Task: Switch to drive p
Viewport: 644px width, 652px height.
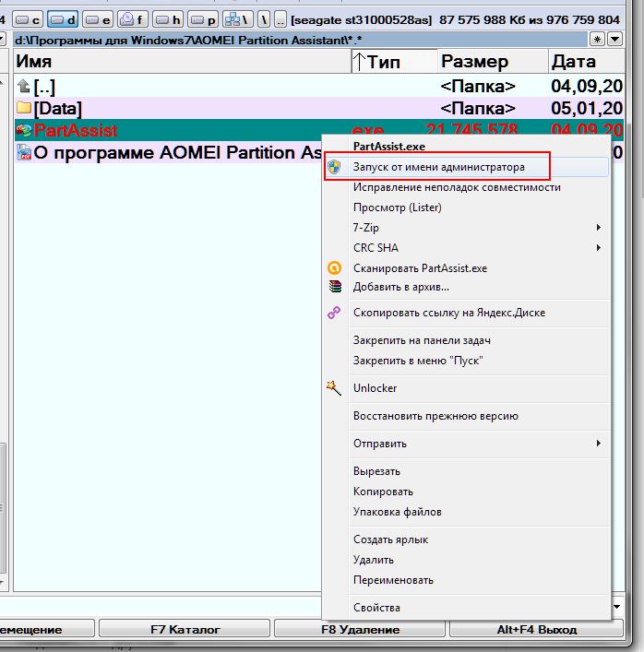Action: 203,19
